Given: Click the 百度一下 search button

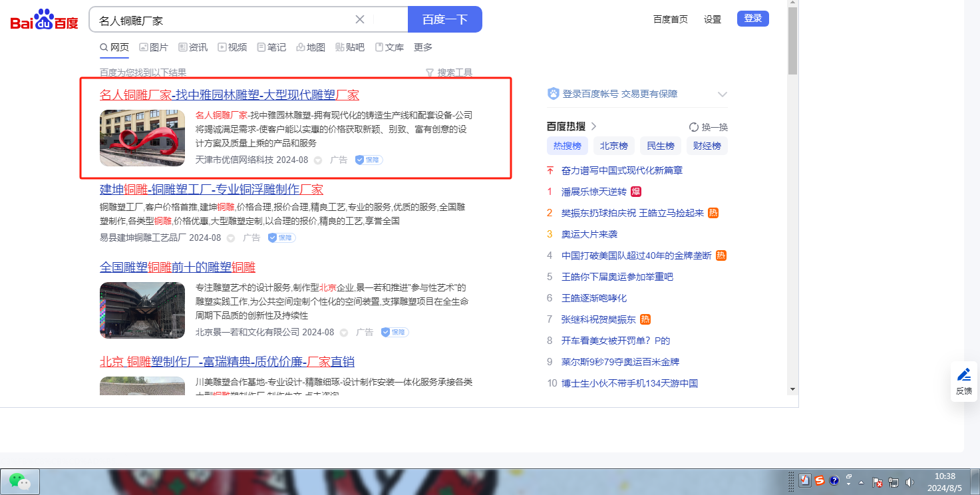Looking at the screenshot, I should (444, 19).
